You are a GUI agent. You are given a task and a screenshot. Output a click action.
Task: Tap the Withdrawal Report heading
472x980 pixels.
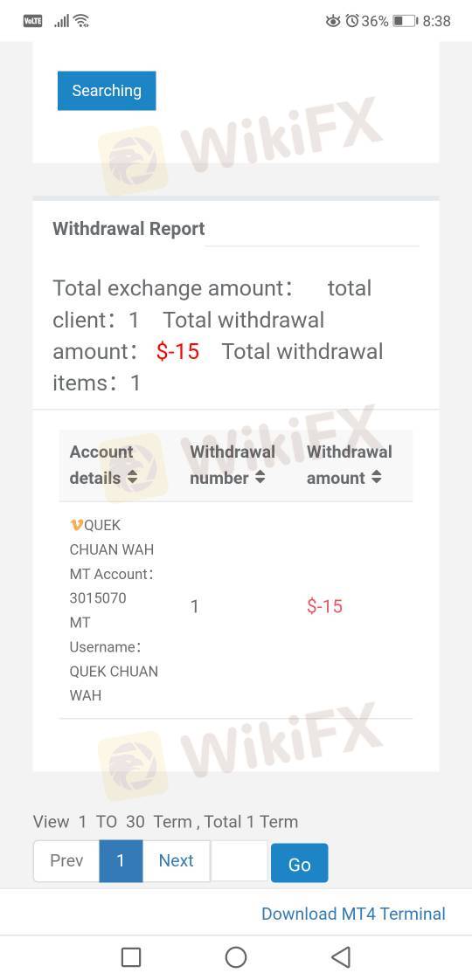128,229
